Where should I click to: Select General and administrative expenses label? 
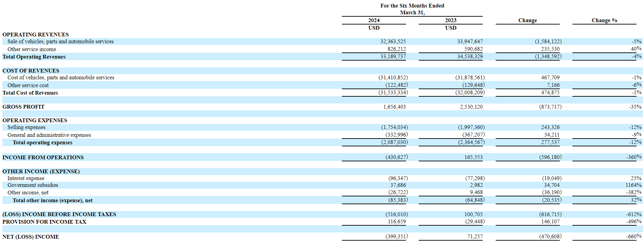[49, 135]
